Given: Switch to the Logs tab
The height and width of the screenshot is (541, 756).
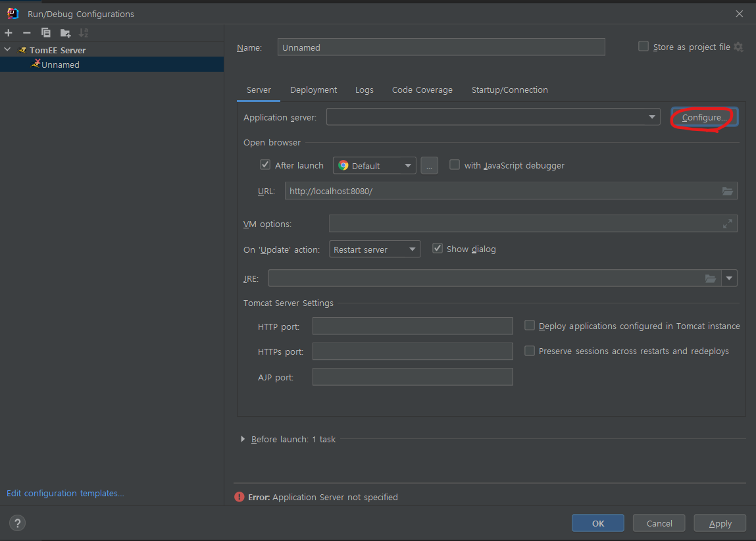Looking at the screenshot, I should tap(364, 90).
